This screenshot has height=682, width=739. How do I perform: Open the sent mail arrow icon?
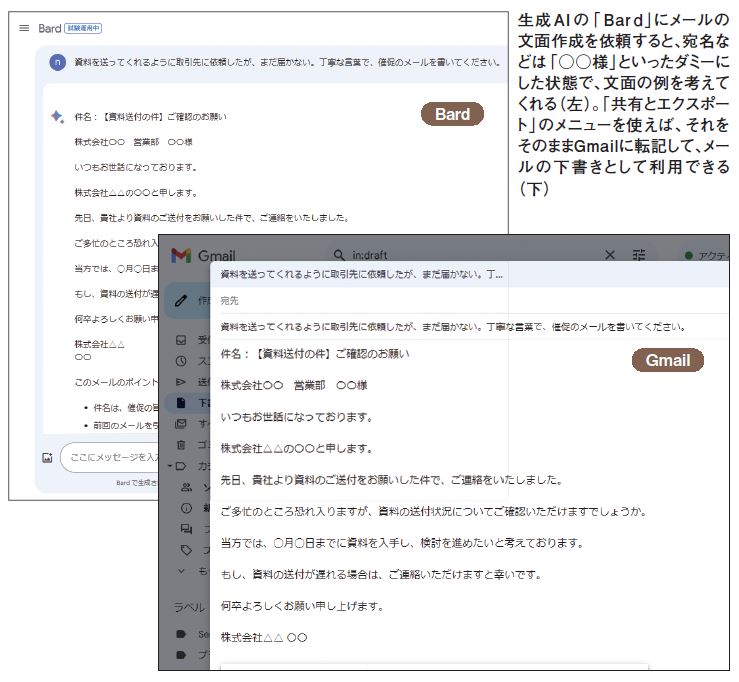(x=181, y=382)
